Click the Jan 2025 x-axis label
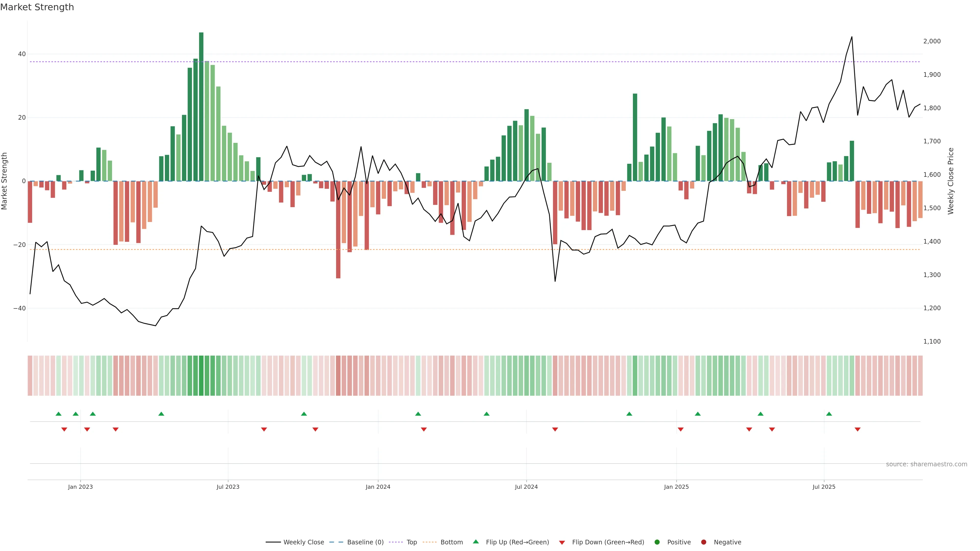 pos(676,487)
